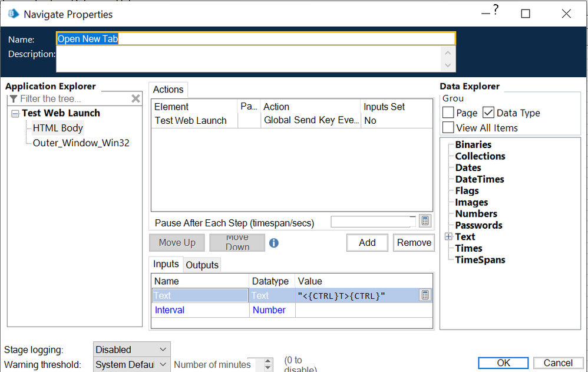
Task: Open expression calculator for Text input value
Action: click(425, 295)
